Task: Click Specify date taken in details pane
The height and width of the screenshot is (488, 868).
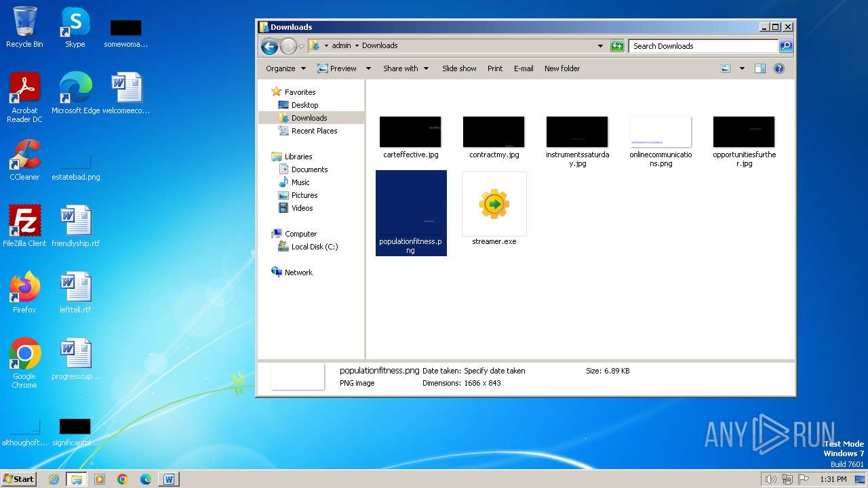Action: pos(494,371)
